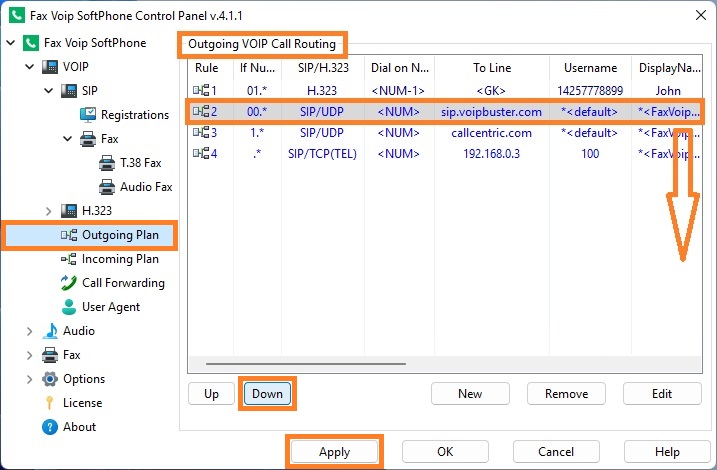The image size is (717, 470).
Task: Click the Fax Voip SoftPhone root tree icon
Action: pyautogui.click(x=31, y=43)
